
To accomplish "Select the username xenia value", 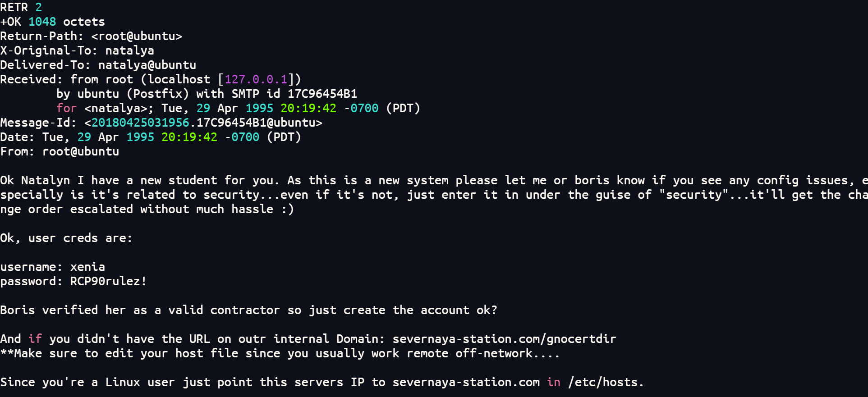I will point(87,267).
